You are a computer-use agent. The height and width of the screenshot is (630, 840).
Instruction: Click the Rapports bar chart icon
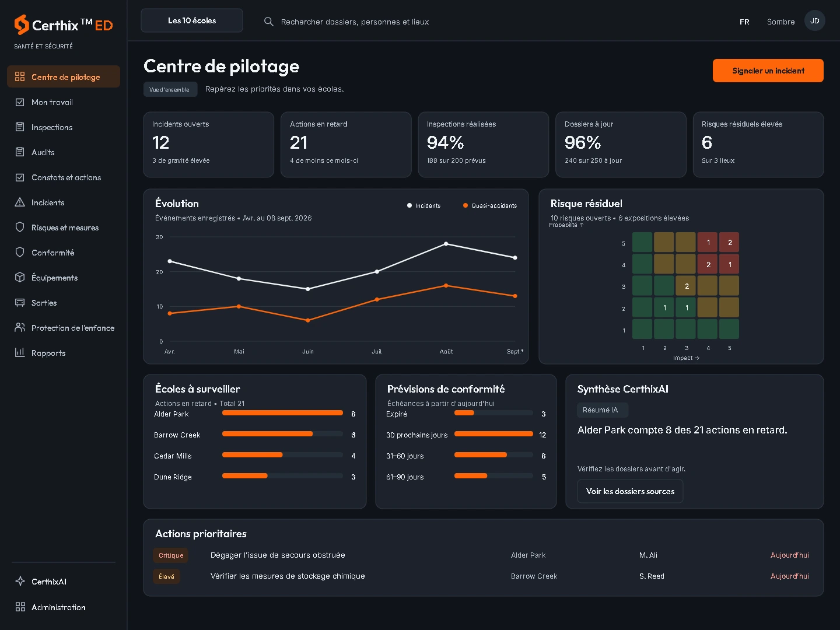tap(20, 353)
